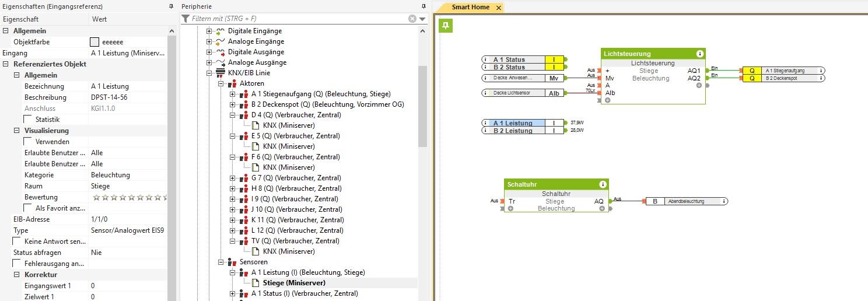Click the Sensoren folder icon in the tree
The width and height of the screenshot is (868, 301).
tap(232, 262)
